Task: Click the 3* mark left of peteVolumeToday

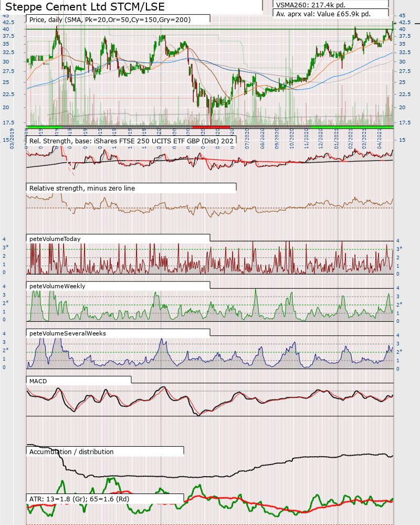Action: 5,247
